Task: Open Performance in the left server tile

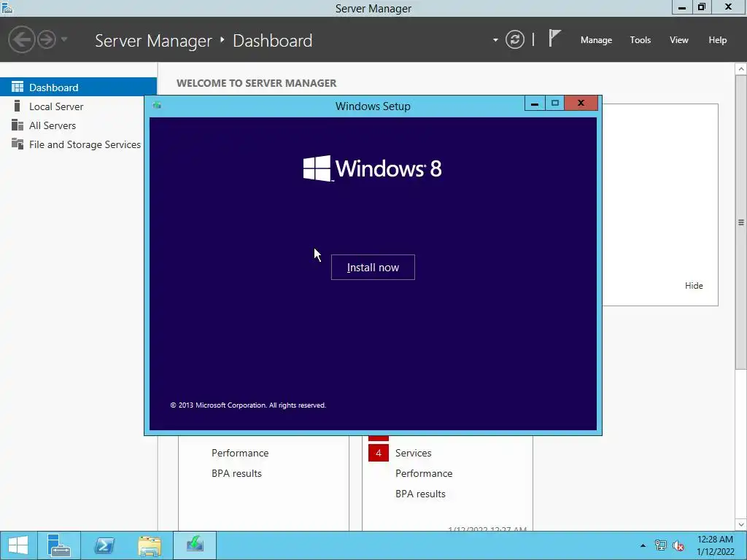Action: point(239,453)
